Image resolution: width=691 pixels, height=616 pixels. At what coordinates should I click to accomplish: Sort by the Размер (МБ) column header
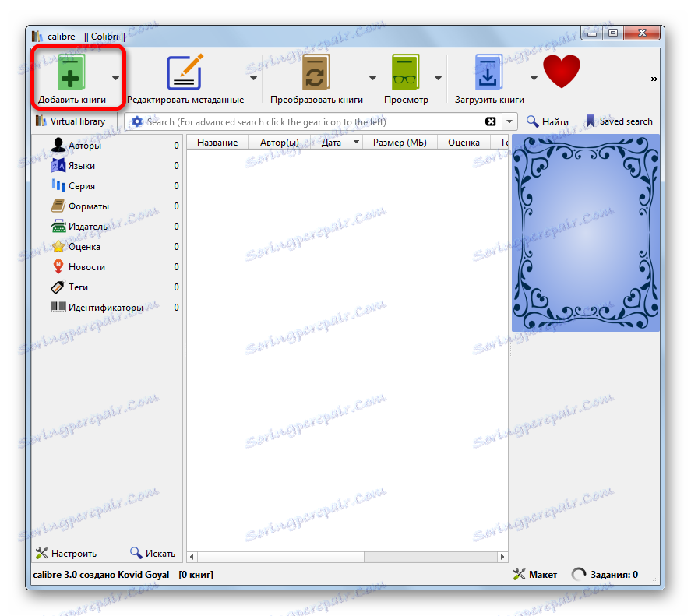tap(400, 143)
